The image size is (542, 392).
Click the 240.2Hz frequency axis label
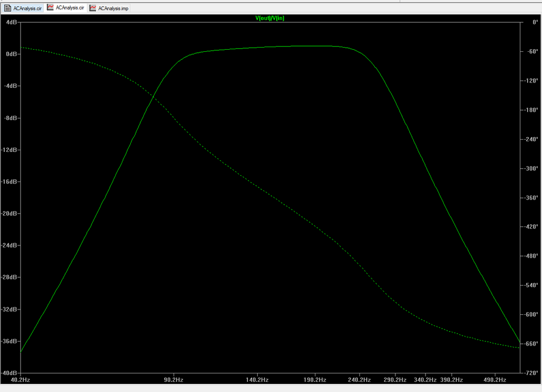click(x=359, y=380)
